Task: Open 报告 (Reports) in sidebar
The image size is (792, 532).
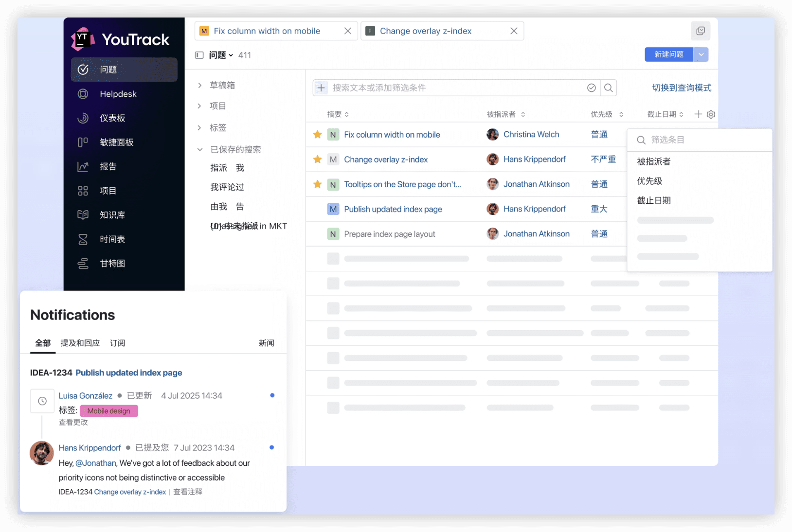Action: pyautogui.click(x=108, y=166)
